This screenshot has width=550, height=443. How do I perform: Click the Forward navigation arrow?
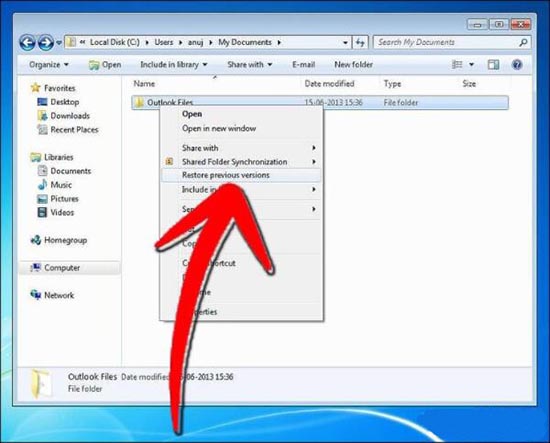[46, 43]
